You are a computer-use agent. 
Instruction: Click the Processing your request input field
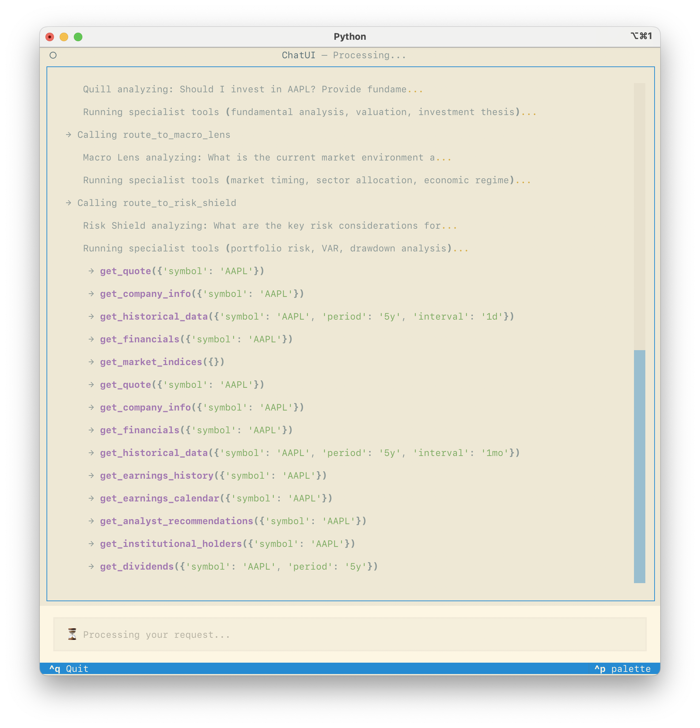coord(349,634)
